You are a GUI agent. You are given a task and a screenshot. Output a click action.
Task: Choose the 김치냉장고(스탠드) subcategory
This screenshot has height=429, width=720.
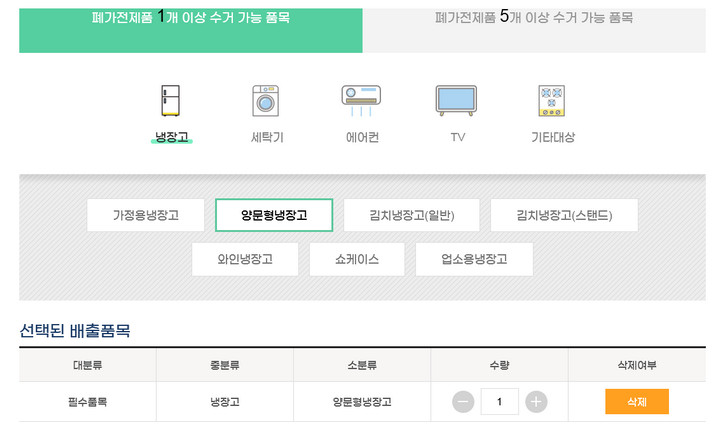click(x=564, y=215)
